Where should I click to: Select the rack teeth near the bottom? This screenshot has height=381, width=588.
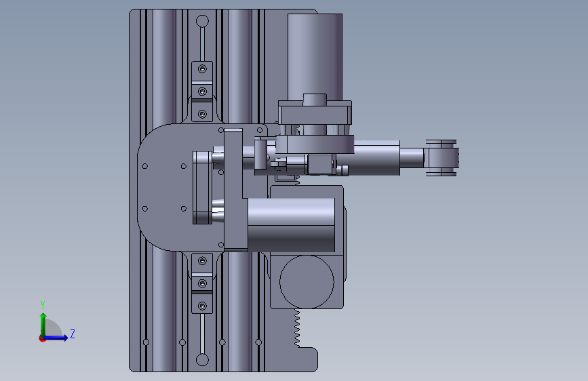point(297,328)
